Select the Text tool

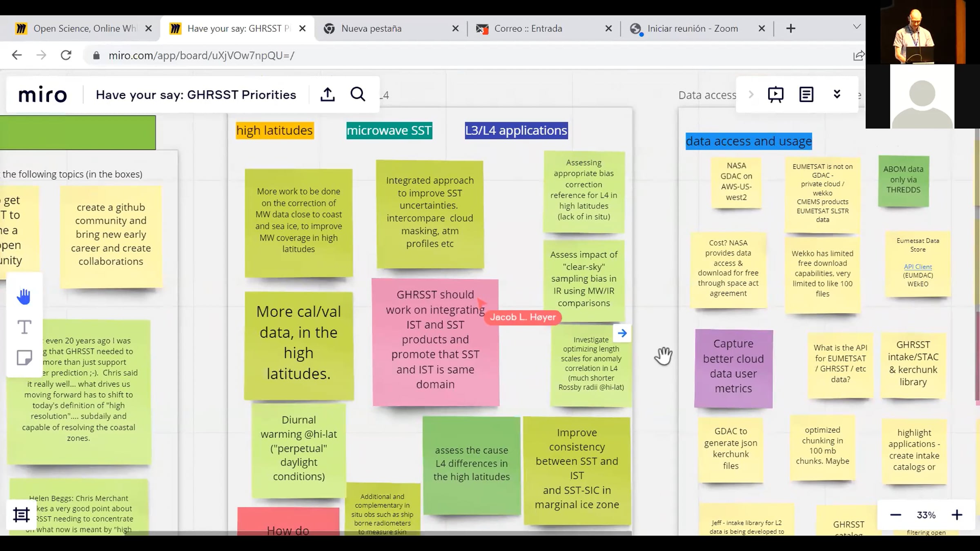pos(24,327)
